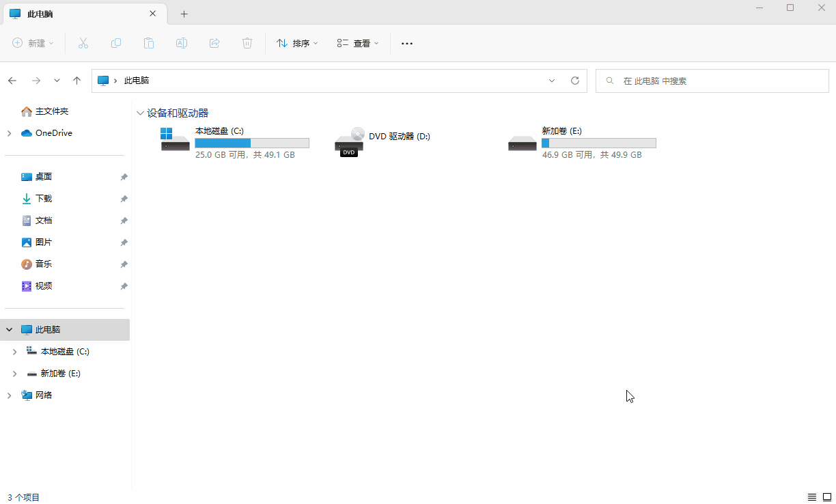The image size is (836, 504).
Task: Open the 新建 new item button
Action: 33,43
